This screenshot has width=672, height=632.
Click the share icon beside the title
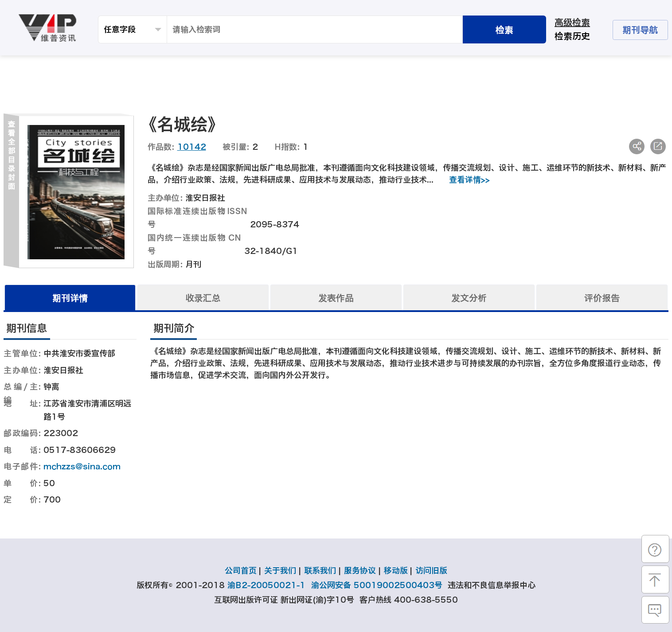point(637,146)
